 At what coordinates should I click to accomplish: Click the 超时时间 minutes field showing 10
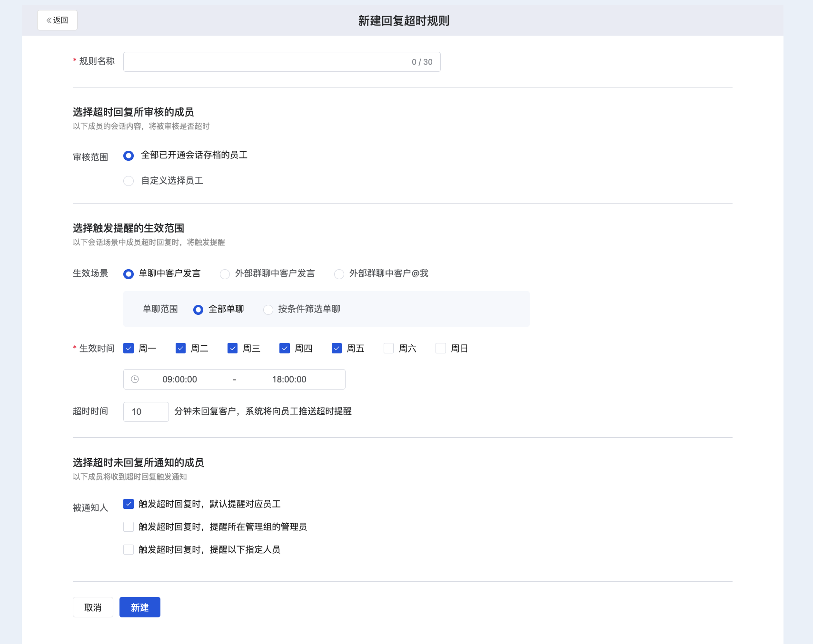[146, 412]
